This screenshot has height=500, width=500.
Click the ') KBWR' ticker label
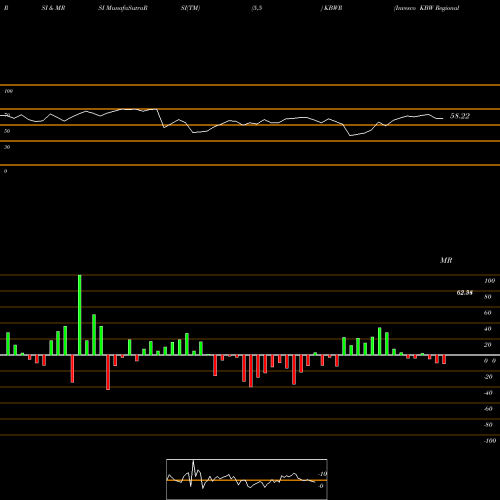(x=331, y=8)
